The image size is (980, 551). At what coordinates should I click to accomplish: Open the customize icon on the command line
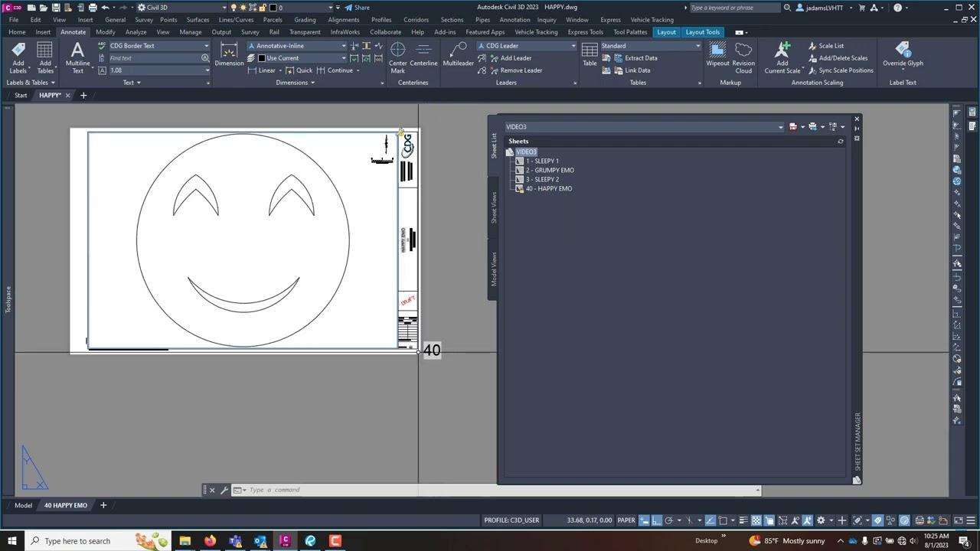coord(224,490)
